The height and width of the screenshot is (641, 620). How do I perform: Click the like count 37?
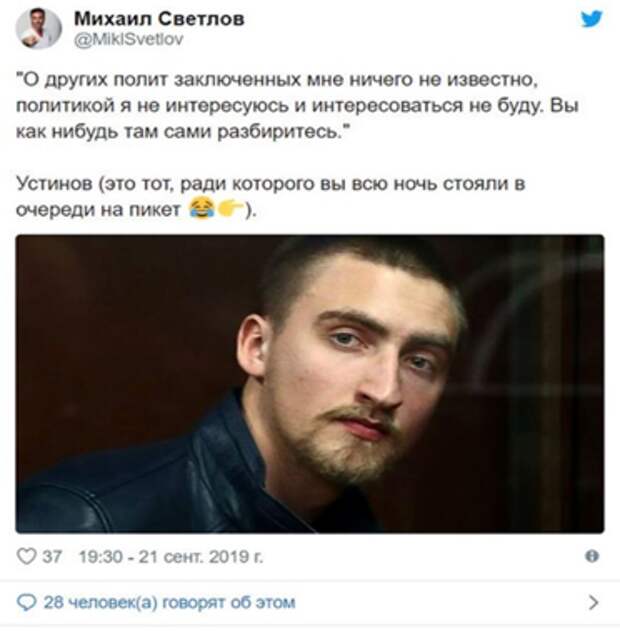[x=52, y=556]
